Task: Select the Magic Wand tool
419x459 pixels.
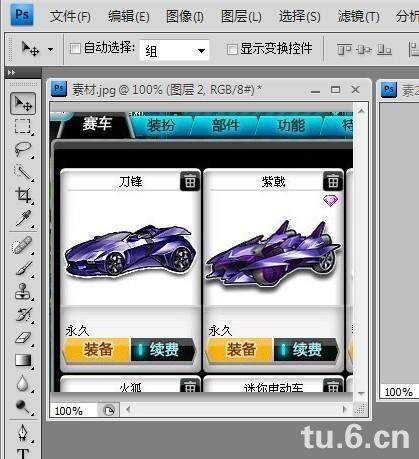Action: (x=23, y=172)
